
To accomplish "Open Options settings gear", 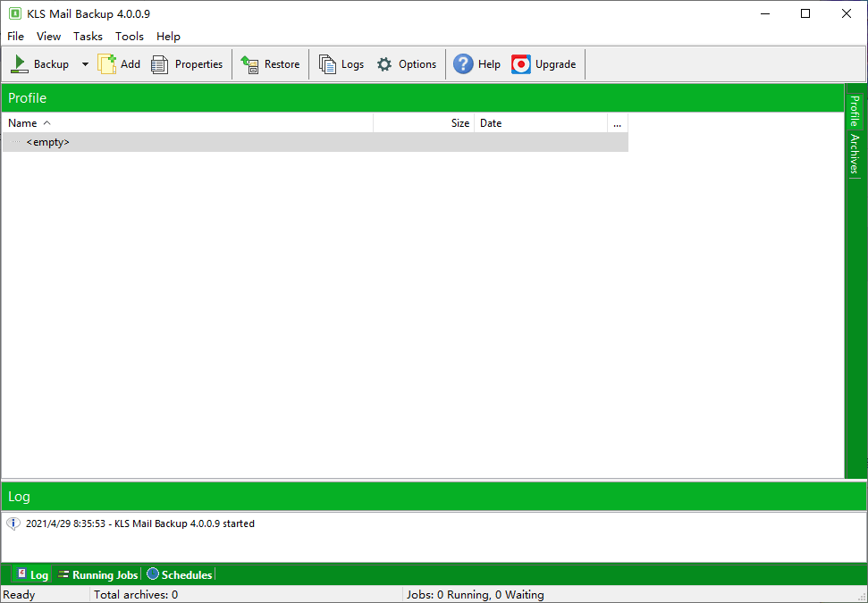I will [x=407, y=64].
